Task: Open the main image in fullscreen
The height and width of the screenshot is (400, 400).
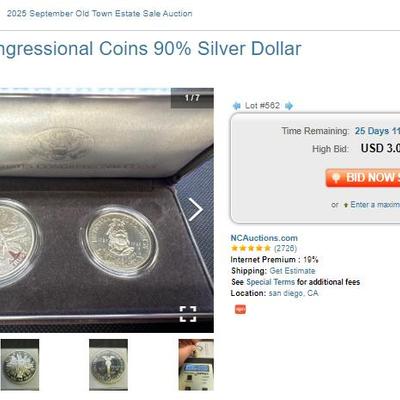Action: [188, 314]
